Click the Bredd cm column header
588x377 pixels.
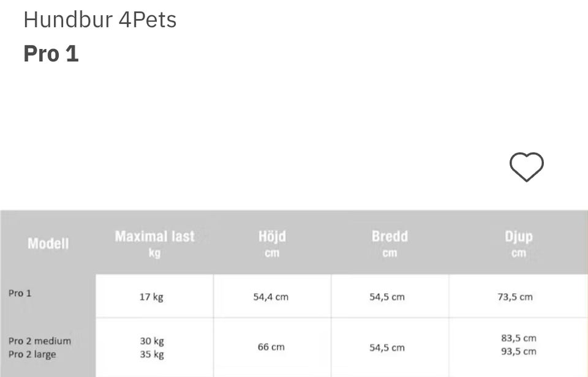(x=390, y=244)
